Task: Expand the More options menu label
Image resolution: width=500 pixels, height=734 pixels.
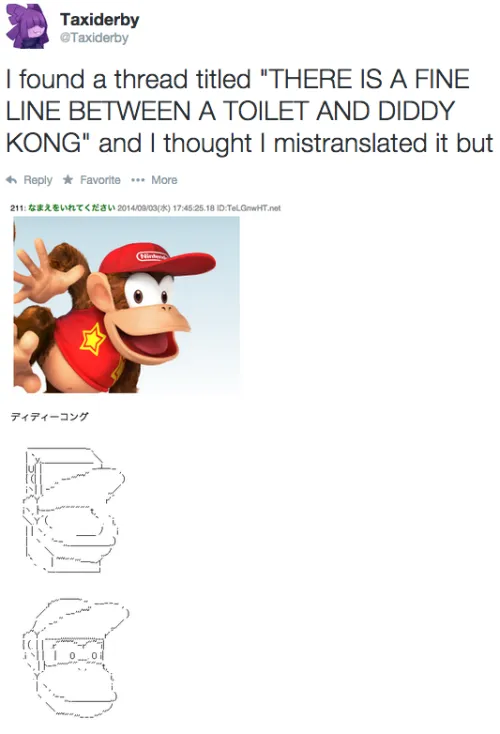Action: 164,180
